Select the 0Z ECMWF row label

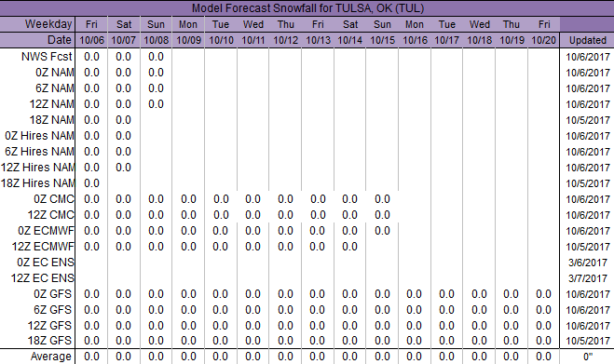46,231
